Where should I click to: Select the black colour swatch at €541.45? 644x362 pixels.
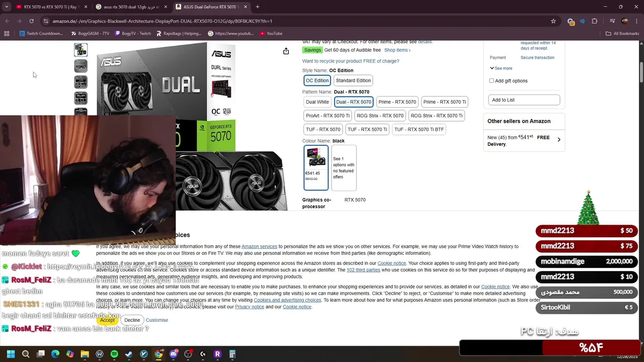(x=316, y=168)
